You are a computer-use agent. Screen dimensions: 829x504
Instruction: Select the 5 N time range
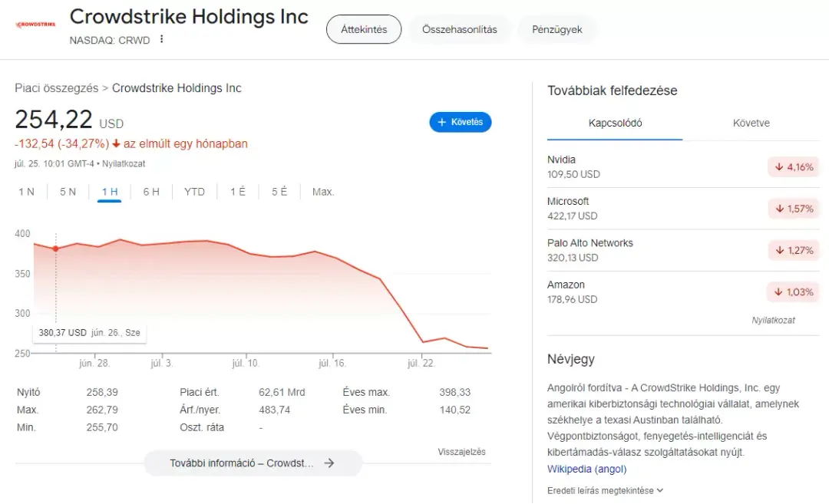click(68, 192)
